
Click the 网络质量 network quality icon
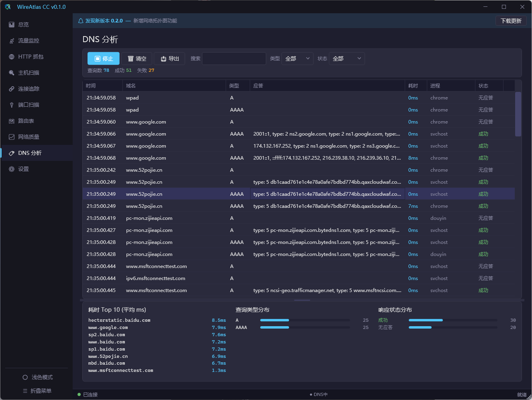12,137
